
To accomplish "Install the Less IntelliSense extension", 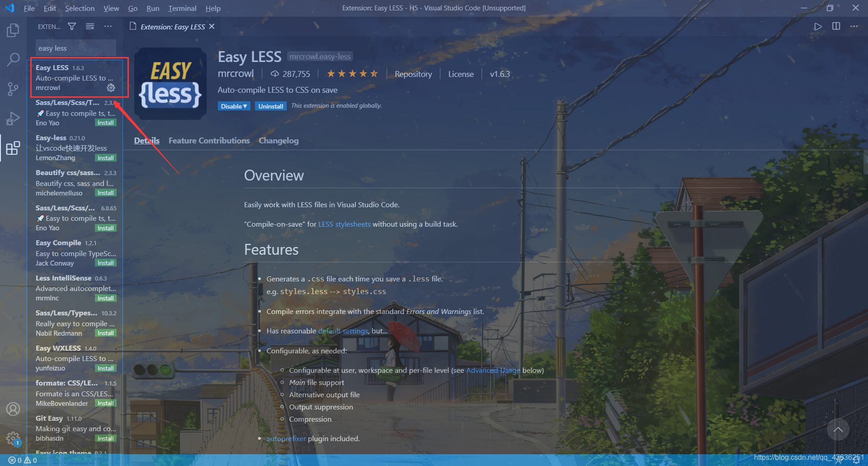I will click(x=106, y=298).
